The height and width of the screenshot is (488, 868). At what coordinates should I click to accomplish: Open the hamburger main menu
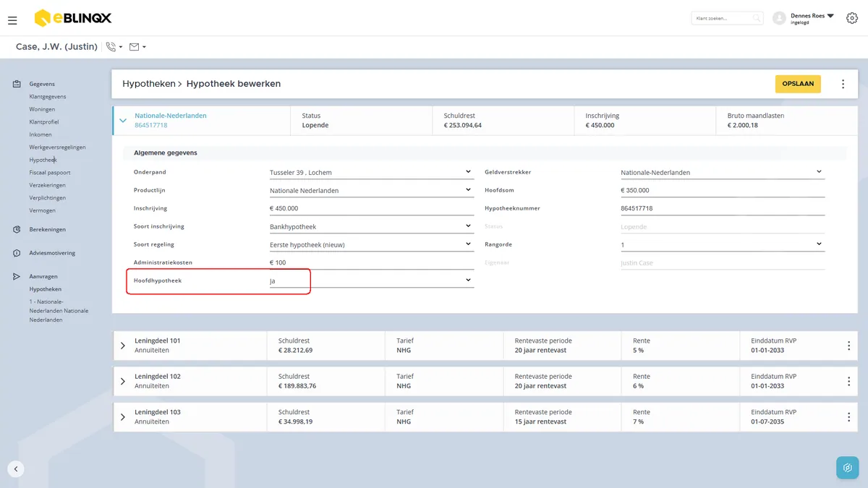(12, 20)
